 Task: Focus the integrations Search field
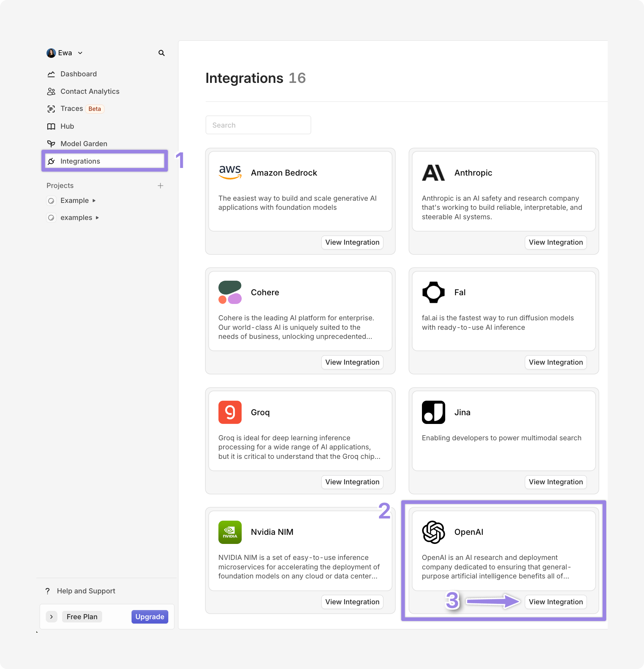tap(258, 125)
